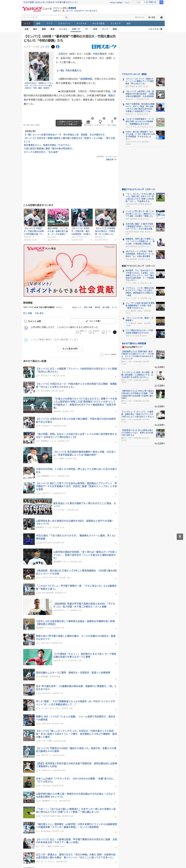
Task: Open the comment count icon under headline
Action: [43, 47]
